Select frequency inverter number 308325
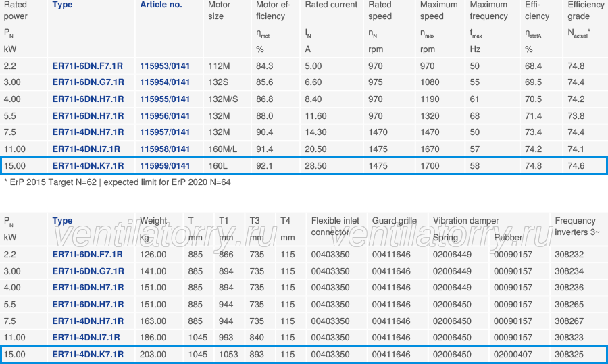This screenshot has width=608, height=364. click(569, 355)
